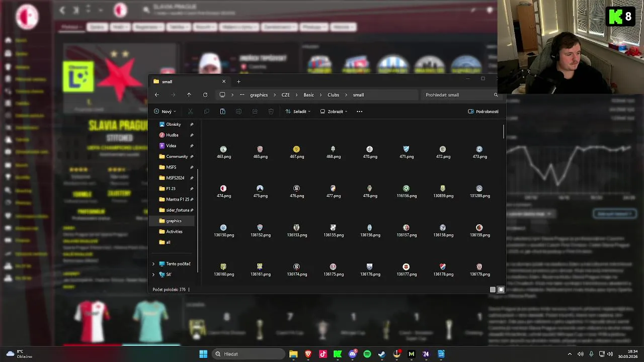Expand hidden breadcrumb path ellipsis
The image size is (644, 362).
click(x=242, y=95)
